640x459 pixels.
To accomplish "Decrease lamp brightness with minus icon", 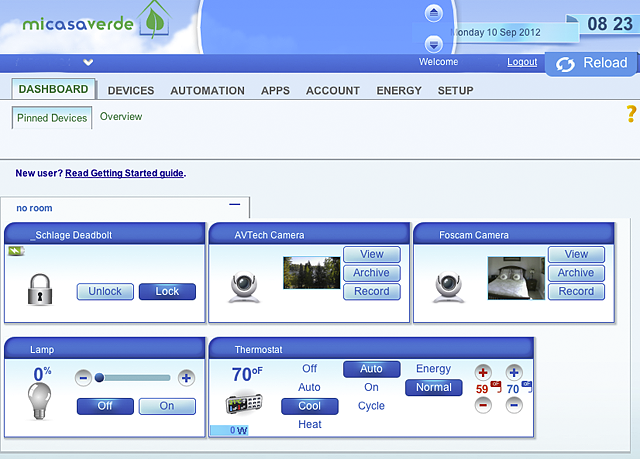I will tap(83, 378).
